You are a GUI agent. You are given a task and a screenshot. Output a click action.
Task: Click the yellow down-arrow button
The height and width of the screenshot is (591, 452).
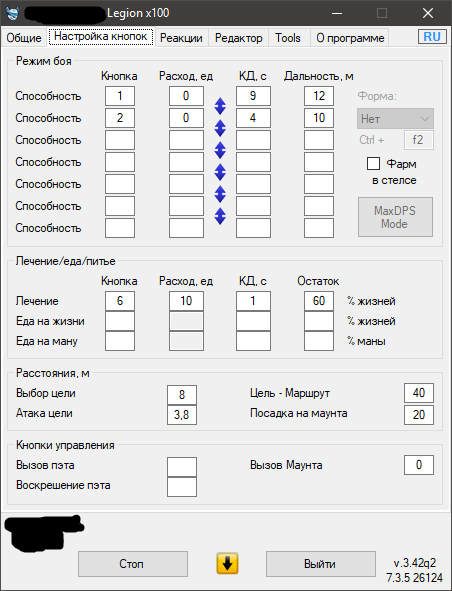coord(227,563)
